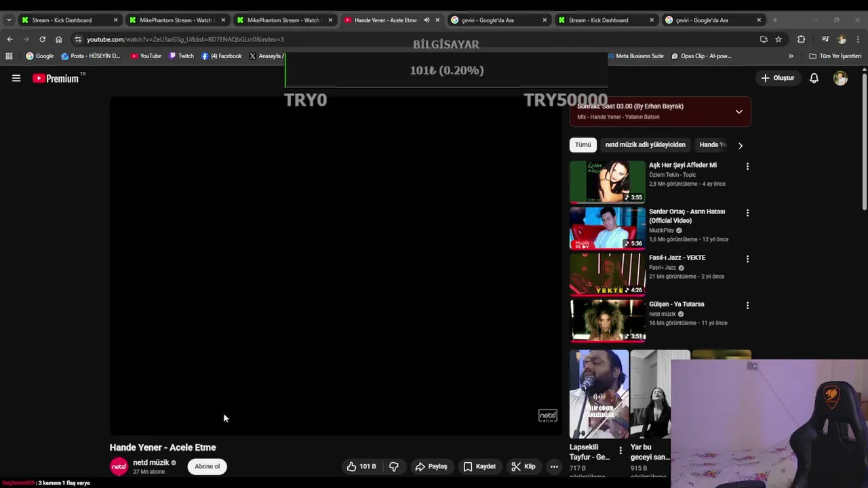Screen dimensions: 868x488
Task: Go back in browser history
Action: pyautogui.click(x=9, y=39)
